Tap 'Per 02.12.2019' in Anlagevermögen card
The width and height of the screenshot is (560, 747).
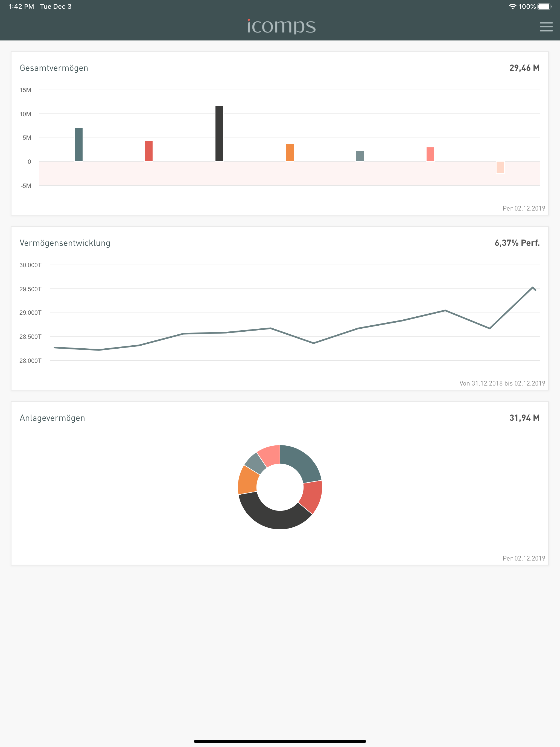[x=524, y=558]
